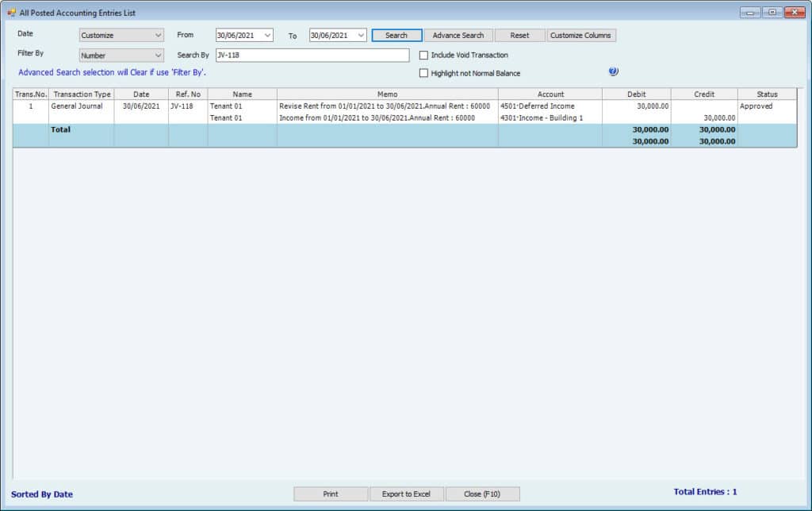Click the 4301 Income - Building 1 cell
Viewport: 812px width, 511px height.
pos(550,118)
